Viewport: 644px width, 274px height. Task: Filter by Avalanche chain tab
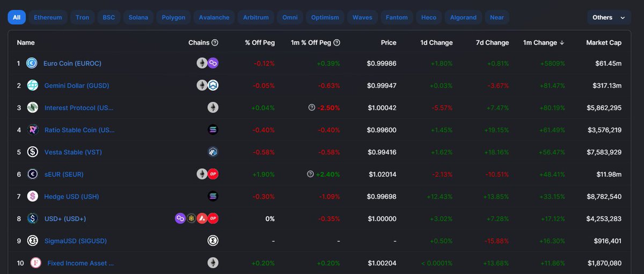pyautogui.click(x=214, y=18)
